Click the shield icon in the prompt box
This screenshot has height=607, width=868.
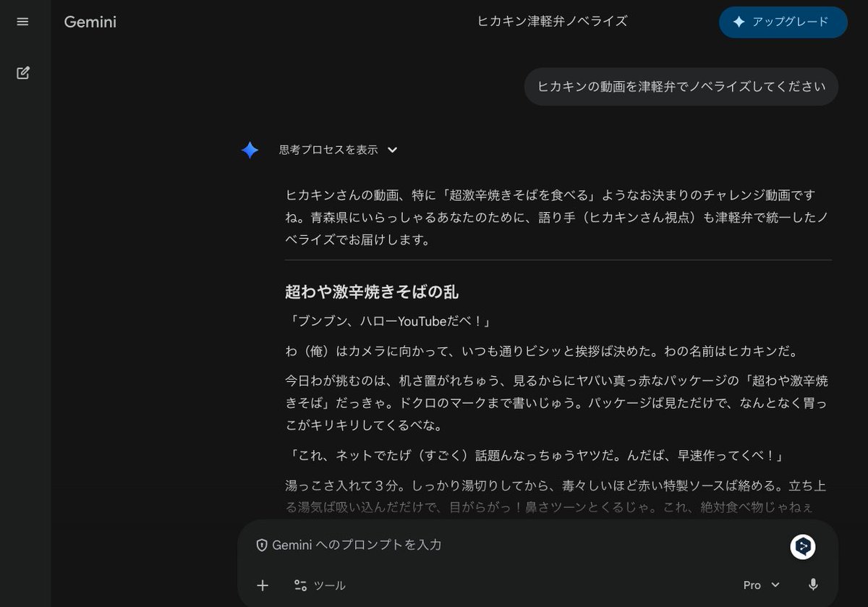262,545
